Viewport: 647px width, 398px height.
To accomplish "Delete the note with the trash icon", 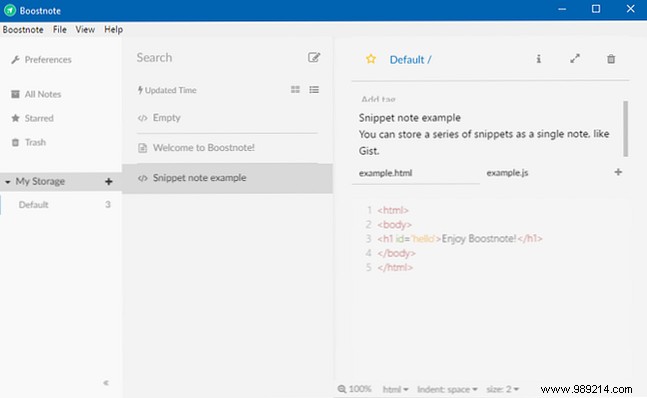I will 611,59.
